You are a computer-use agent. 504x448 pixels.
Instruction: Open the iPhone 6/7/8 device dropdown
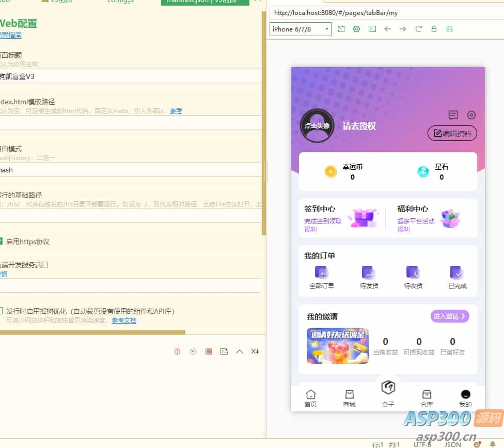pyautogui.click(x=300, y=29)
